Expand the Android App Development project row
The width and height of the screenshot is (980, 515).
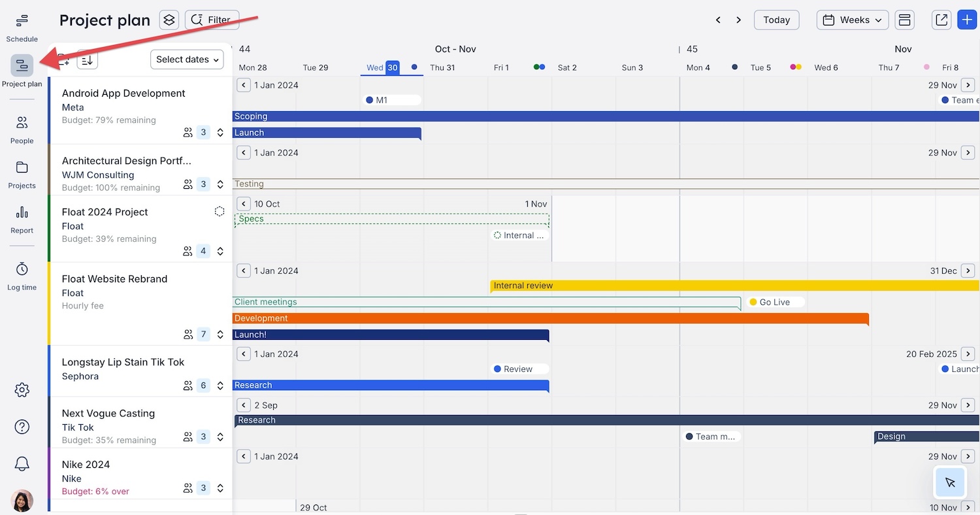pos(220,133)
